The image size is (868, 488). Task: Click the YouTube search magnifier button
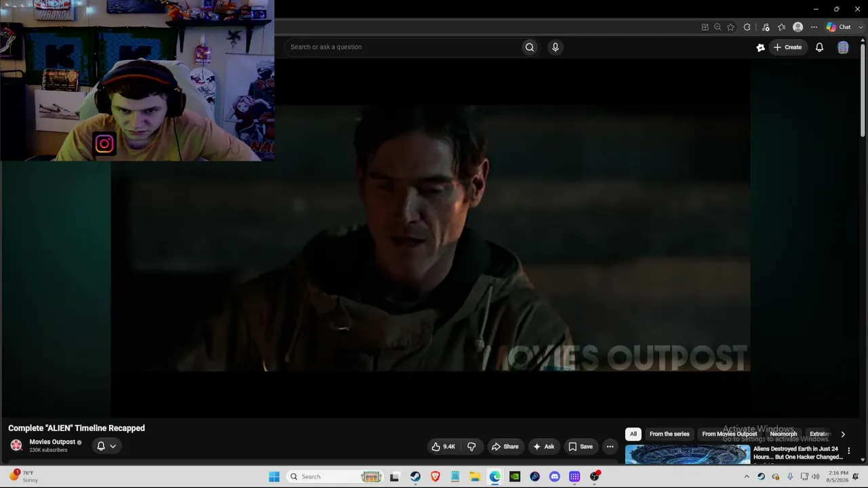pos(530,47)
